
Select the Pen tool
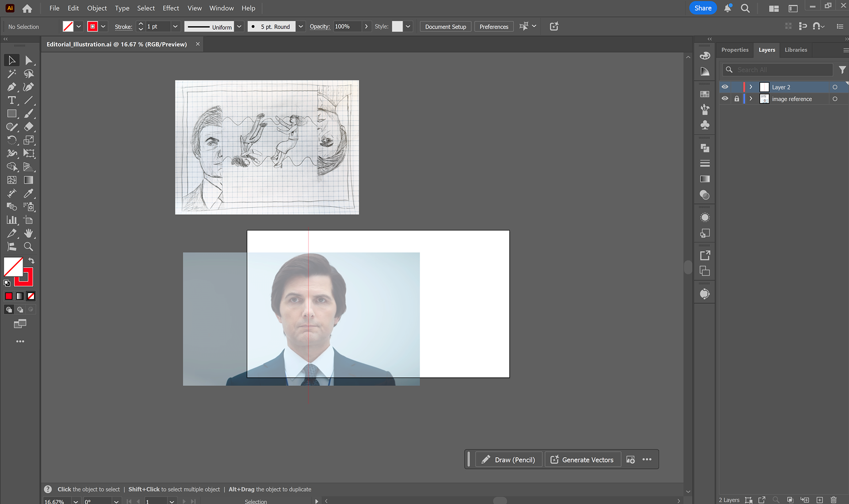pos(11,87)
